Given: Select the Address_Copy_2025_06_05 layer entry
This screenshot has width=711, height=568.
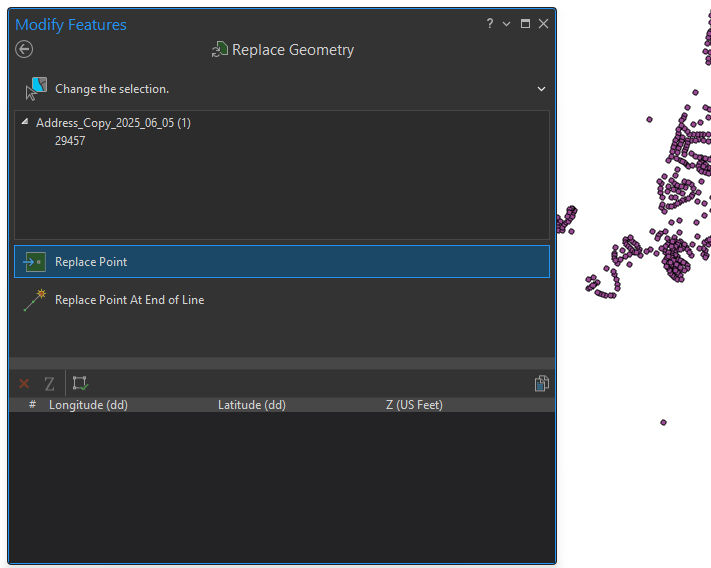Looking at the screenshot, I should coord(113,123).
